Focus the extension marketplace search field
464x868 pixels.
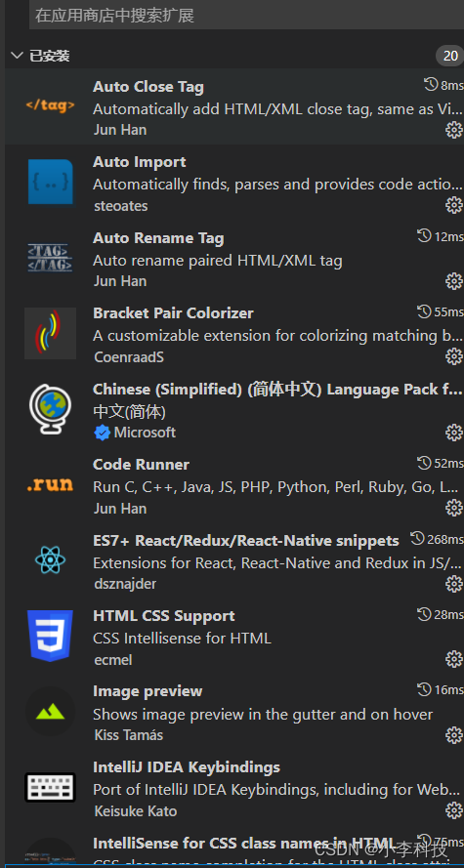246,15
